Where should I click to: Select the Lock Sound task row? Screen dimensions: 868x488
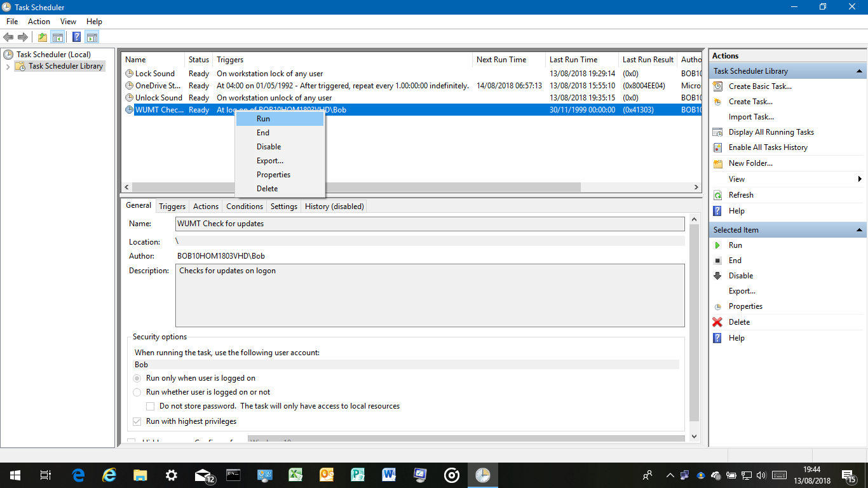pos(154,74)
